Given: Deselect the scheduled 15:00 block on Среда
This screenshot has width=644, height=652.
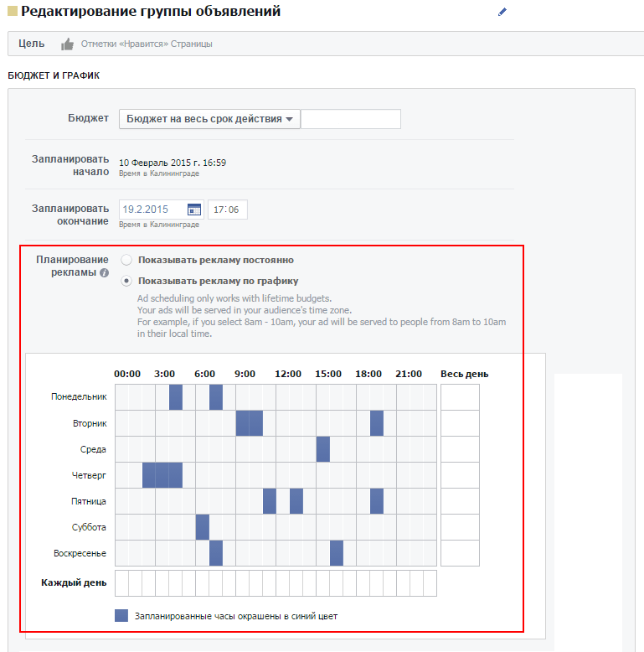Looking at the screenshot, I should [323, 449].
